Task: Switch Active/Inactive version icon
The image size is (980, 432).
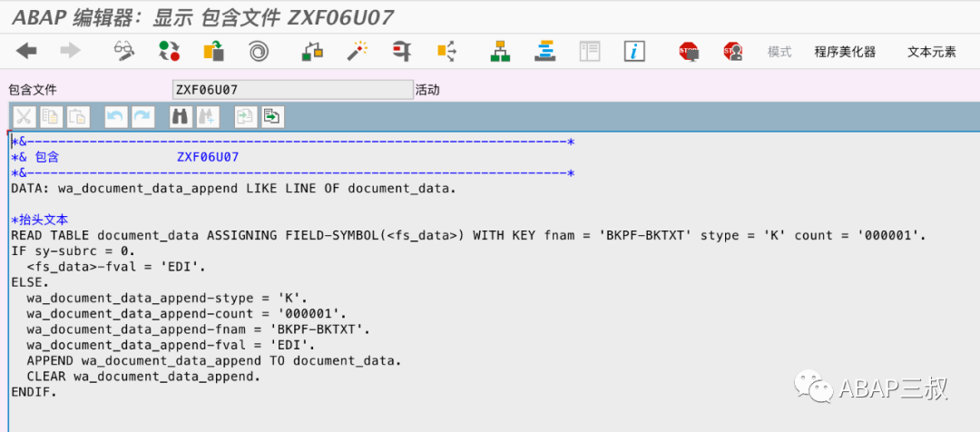Action: (x=169, y=51)
